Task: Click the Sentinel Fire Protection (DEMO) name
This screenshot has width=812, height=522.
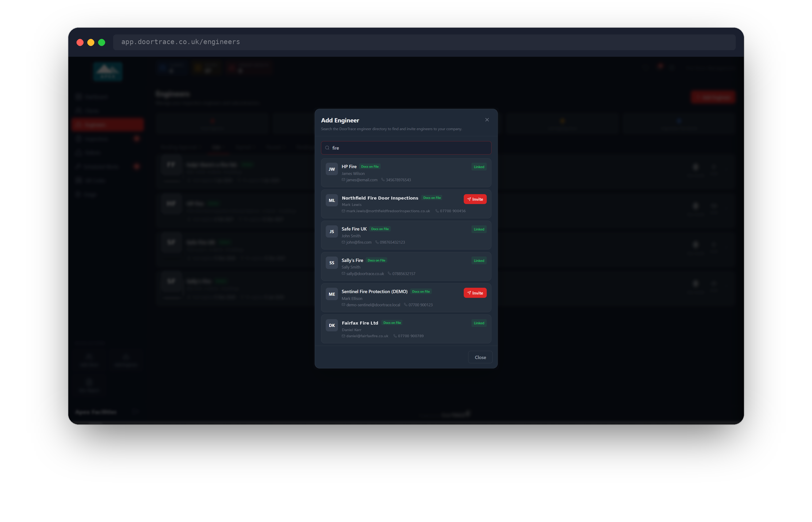Action: coord(375,291)
